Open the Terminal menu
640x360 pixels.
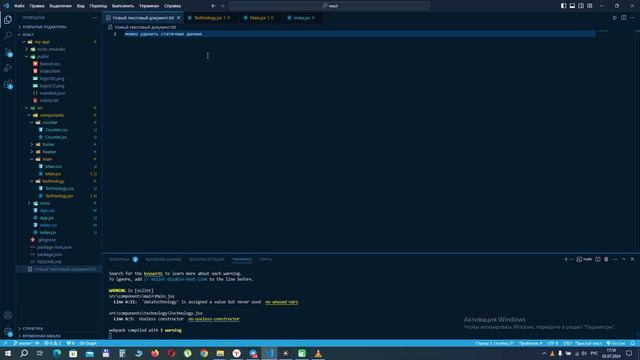149,6
